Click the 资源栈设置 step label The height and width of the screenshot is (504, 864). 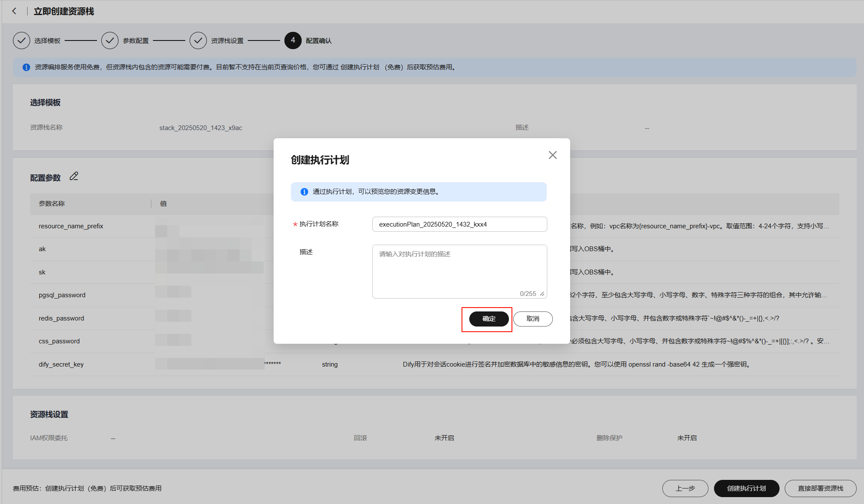pyautogui.click(x=227, y=40)
